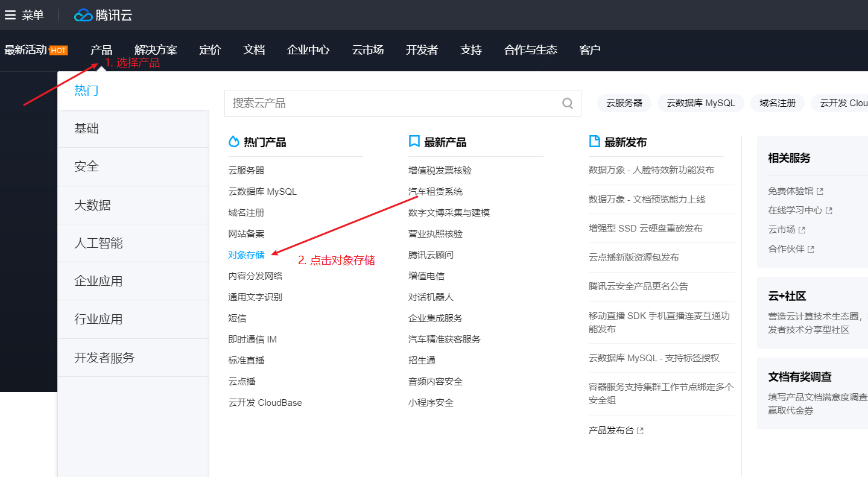Open 云开发 CloudBase link

pyautogui.click(x=265, y=403)
